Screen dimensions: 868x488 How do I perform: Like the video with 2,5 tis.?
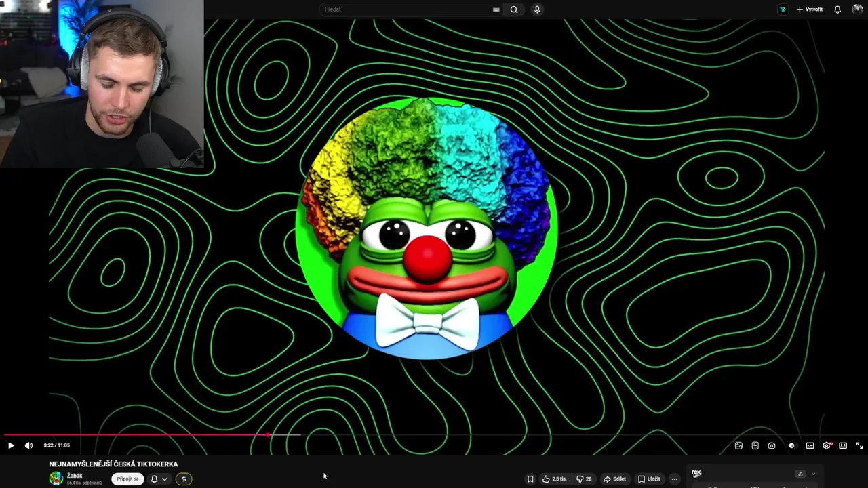(555, 479)
